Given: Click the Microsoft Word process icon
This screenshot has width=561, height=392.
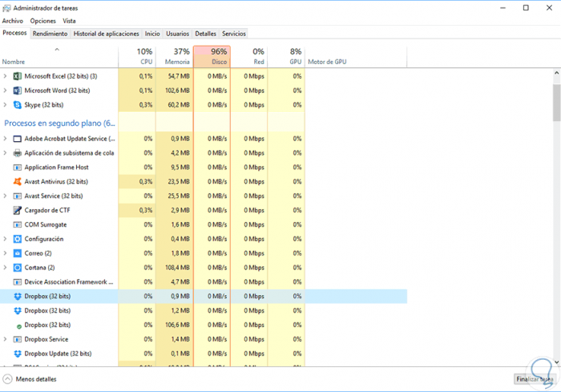Looking at the screenshot, I should (x=17, y=91).
